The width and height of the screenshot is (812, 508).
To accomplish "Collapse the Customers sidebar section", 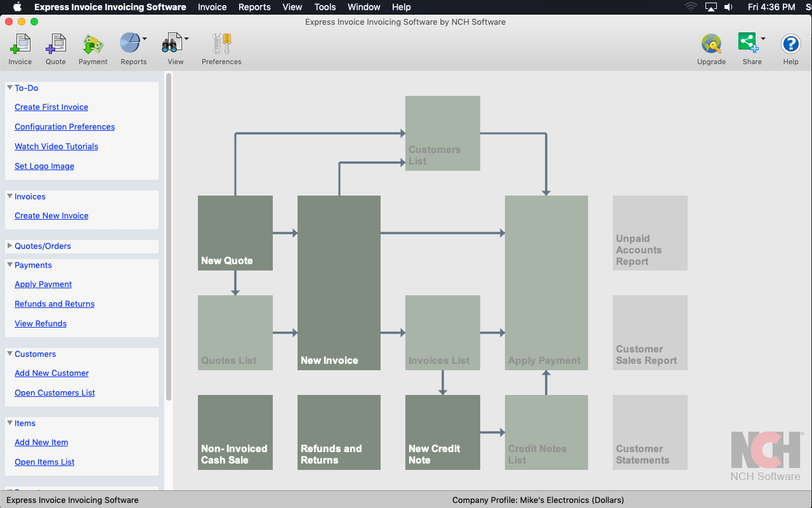I will point(10,354).
